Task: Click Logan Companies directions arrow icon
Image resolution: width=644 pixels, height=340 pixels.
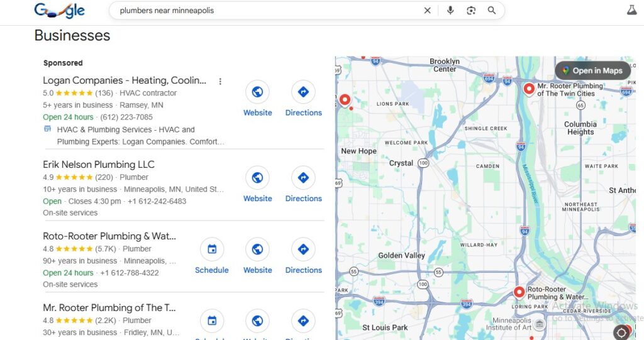Action: 304,92
